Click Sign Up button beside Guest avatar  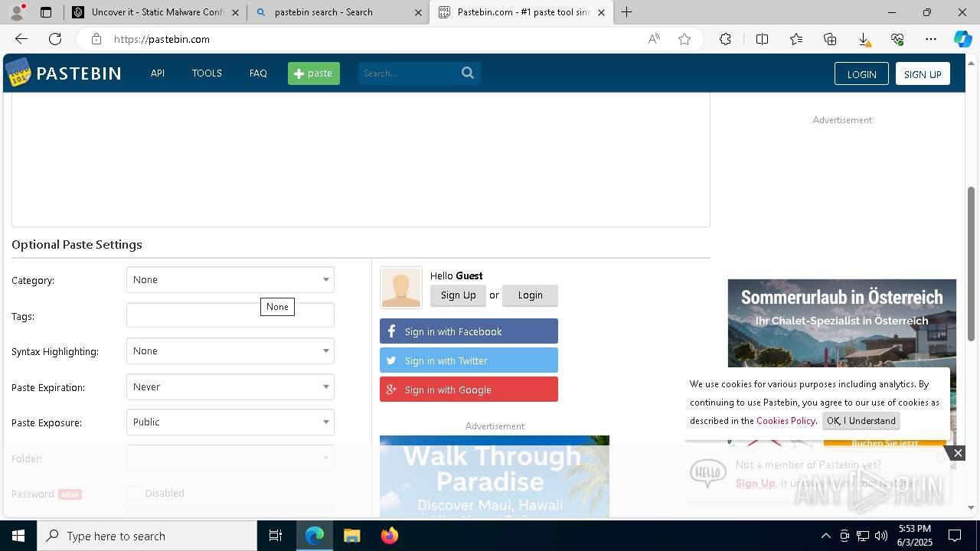pyautogui.click(x=458, y=295)
